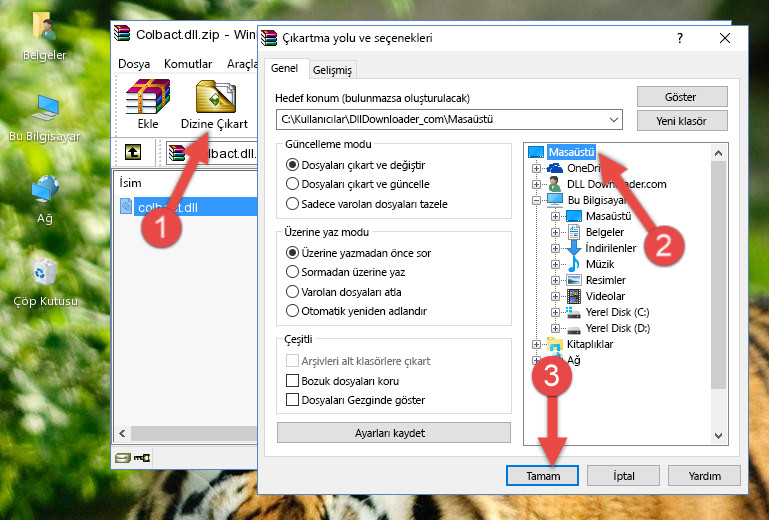Image resolution: width=769 pixels, height=520 pixels.
Task: Expand Yerel Disk (D:) node
Action: click(x=555, y=328)
